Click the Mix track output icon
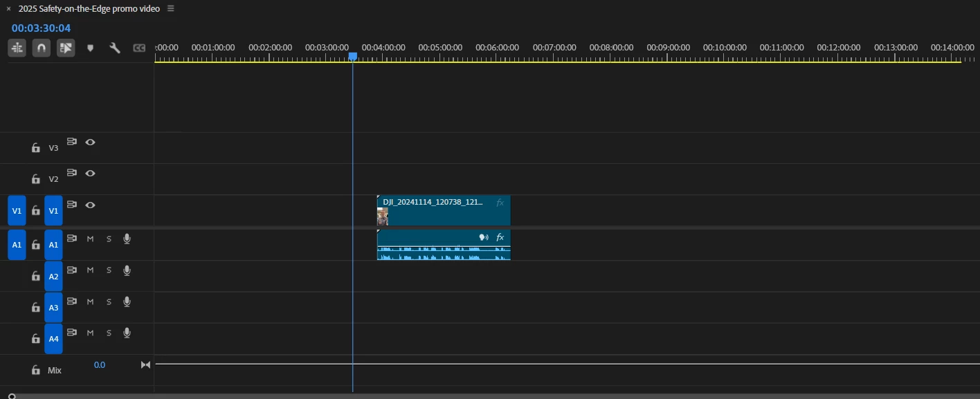 coord(145,364)
